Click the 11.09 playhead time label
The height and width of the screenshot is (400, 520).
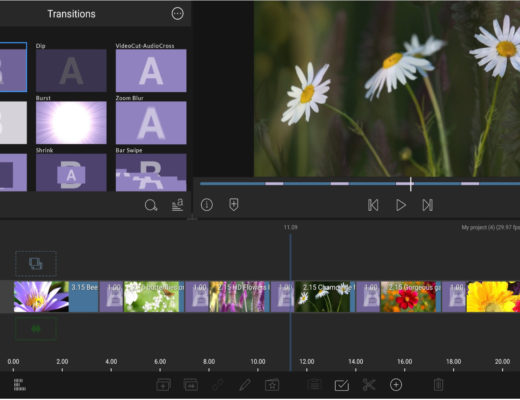point(290,227)
